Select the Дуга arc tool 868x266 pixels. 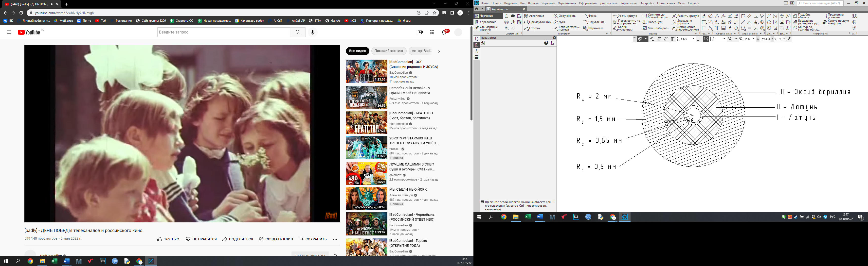559,22
